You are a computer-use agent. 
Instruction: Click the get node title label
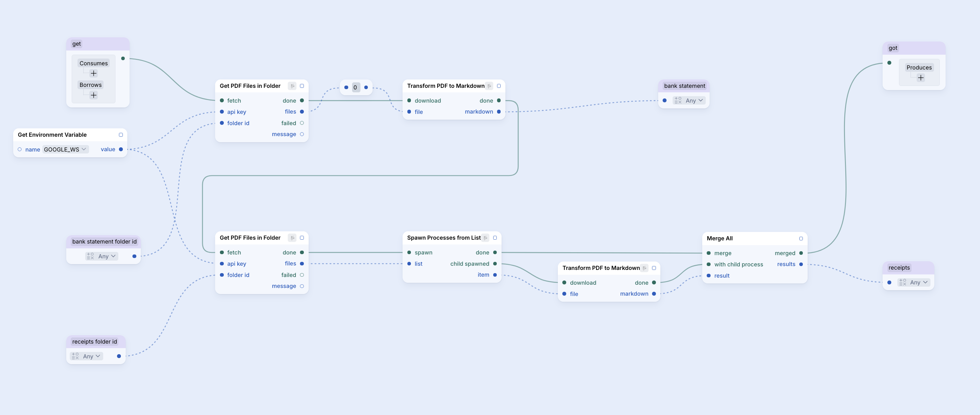(x=77, y=44)
